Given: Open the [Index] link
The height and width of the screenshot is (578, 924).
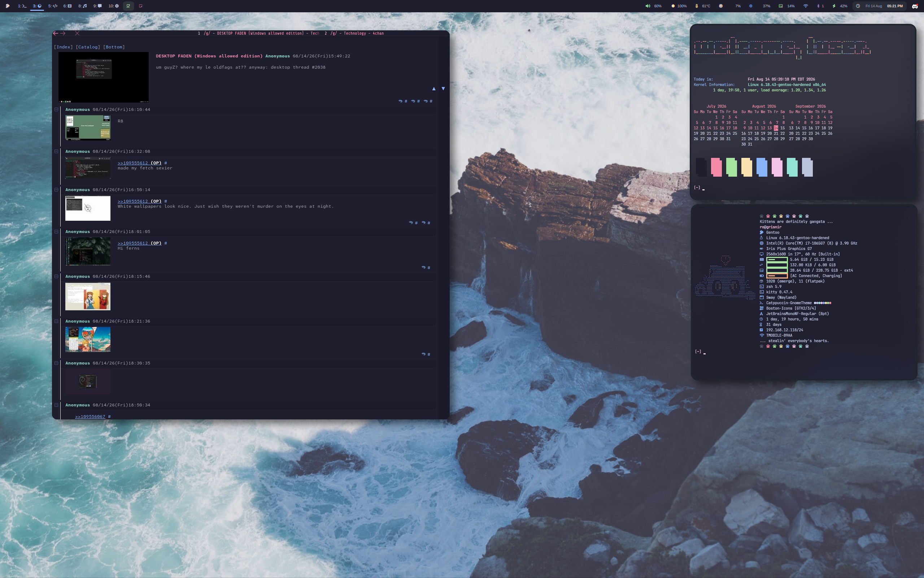Looking at the screenshot, I should 64,47.
